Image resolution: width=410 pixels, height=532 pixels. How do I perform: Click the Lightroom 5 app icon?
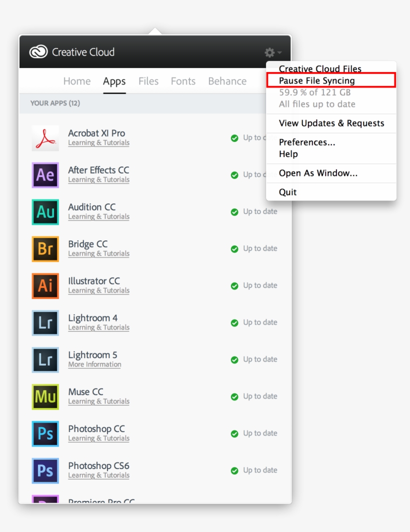(x=45, y=360)
